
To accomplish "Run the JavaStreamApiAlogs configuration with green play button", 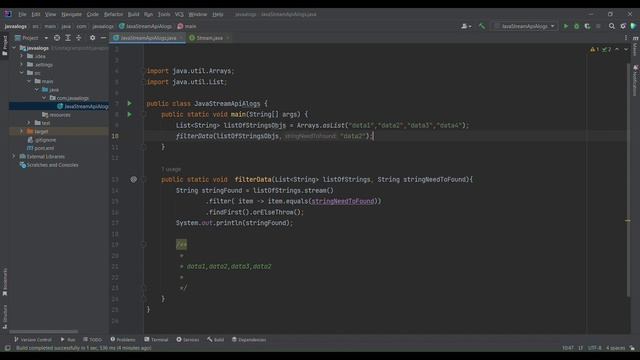I will tap(566, 26).
